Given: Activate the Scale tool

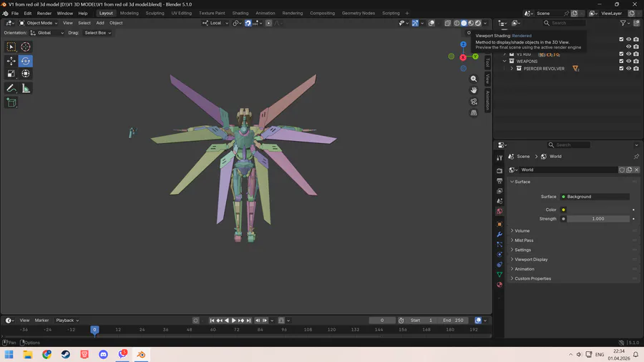Looking at the screenshot, I should (11, 74).
